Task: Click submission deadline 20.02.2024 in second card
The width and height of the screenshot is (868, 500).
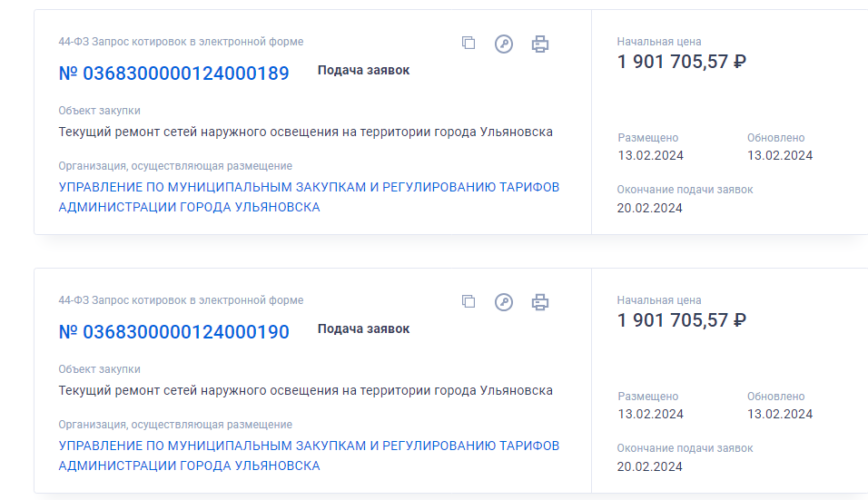Action: [649, 466]
